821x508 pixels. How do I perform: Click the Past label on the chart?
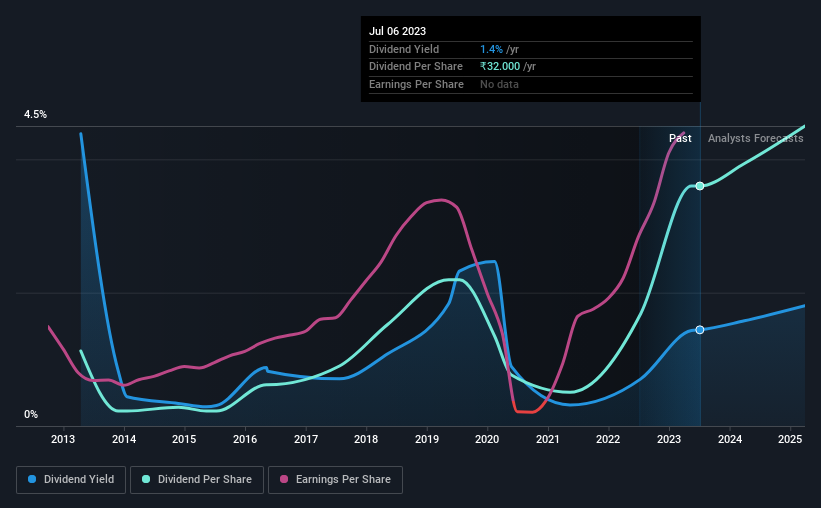tap(680, 138)
